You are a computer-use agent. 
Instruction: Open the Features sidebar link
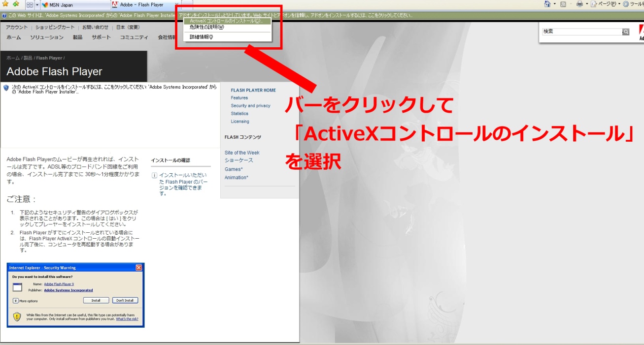pyautogui.click(x=239, y=98)
